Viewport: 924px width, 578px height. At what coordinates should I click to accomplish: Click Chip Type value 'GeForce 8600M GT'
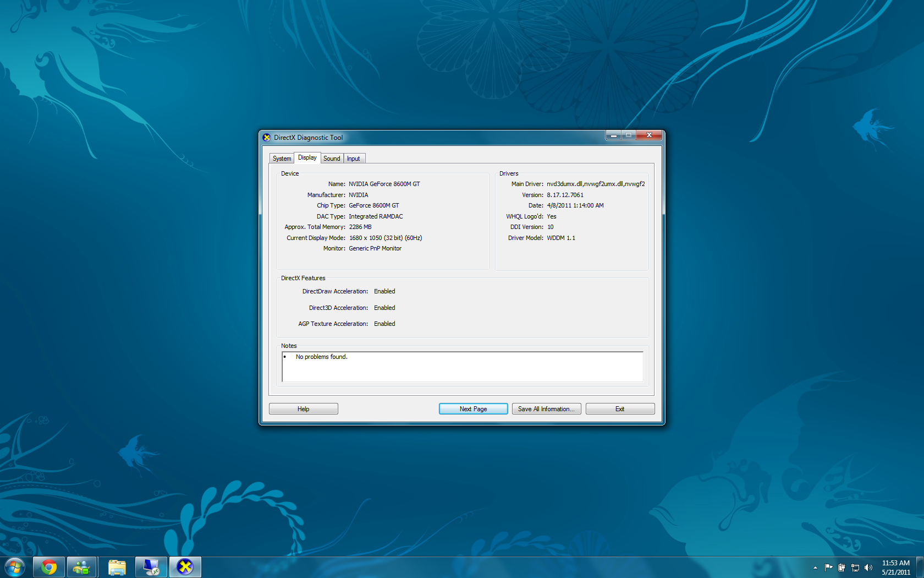[x=374, y=205]
